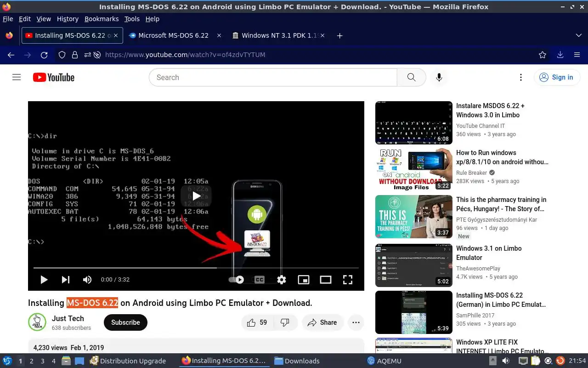Open the Edit menu

[x=25, y=19]
